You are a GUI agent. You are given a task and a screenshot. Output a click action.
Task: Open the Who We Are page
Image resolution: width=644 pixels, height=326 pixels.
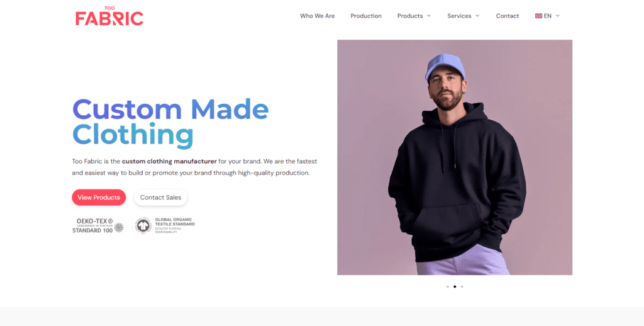(317, 16)
